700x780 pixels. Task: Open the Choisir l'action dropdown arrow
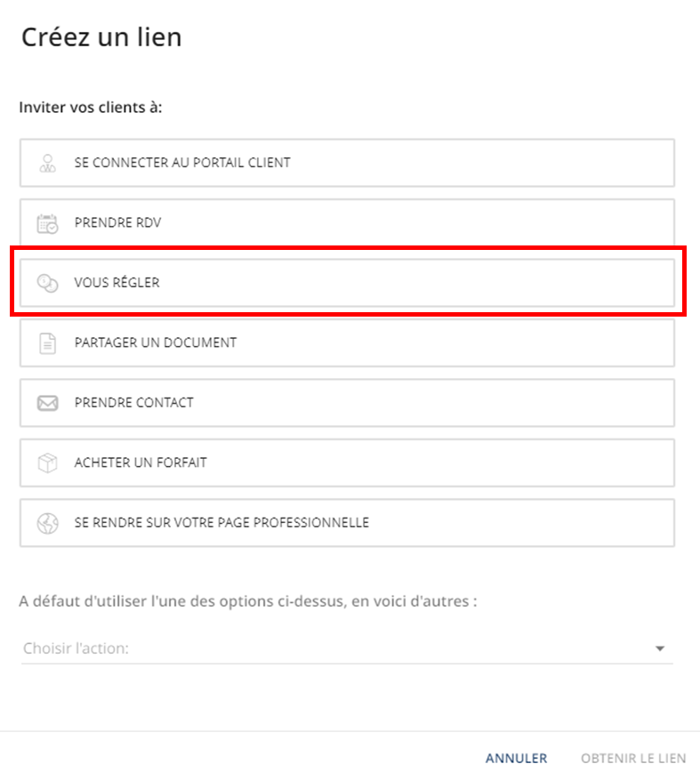[x=660, y=648]
